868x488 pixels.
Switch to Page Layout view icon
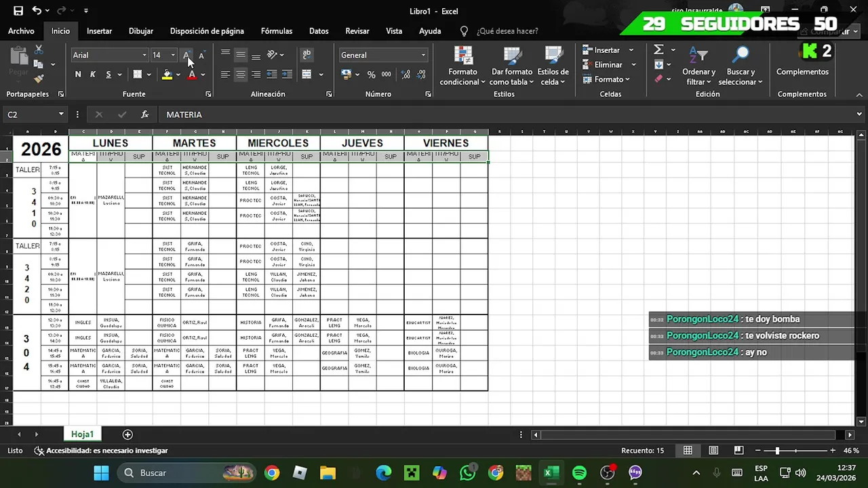click(713, 451)
